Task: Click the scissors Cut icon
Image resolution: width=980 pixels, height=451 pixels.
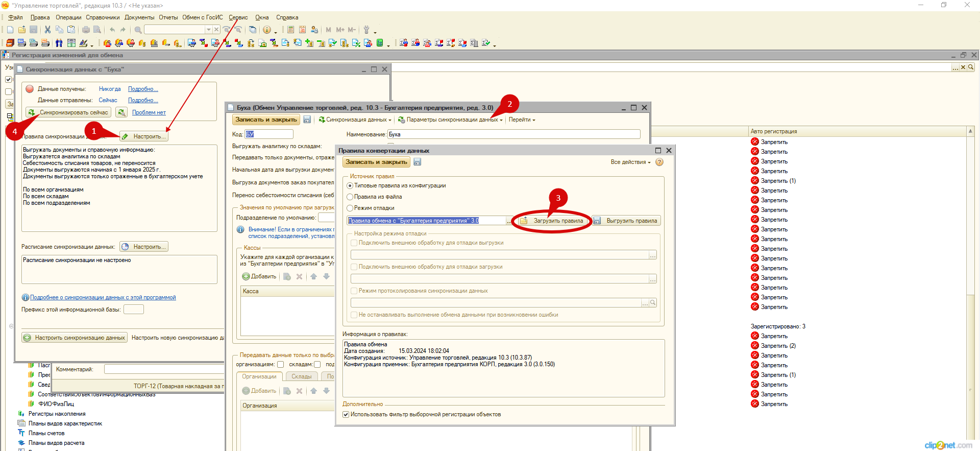Action: [x=47, y=30]
